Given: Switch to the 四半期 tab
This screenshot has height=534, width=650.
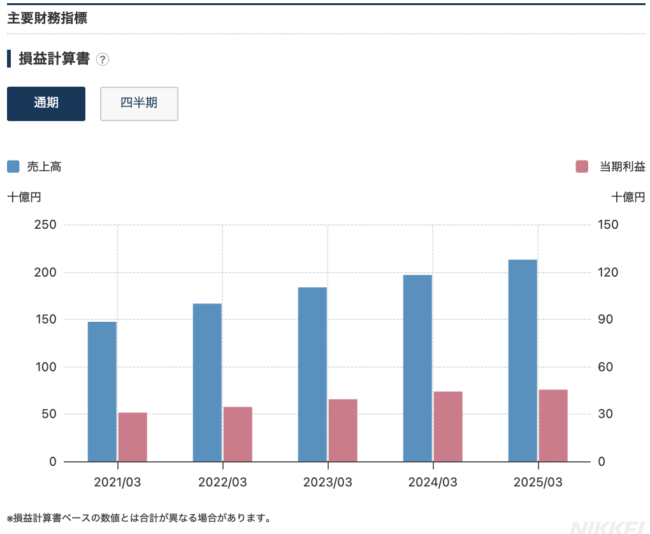Looking at the screenshot, I should [x=139, y=104].
